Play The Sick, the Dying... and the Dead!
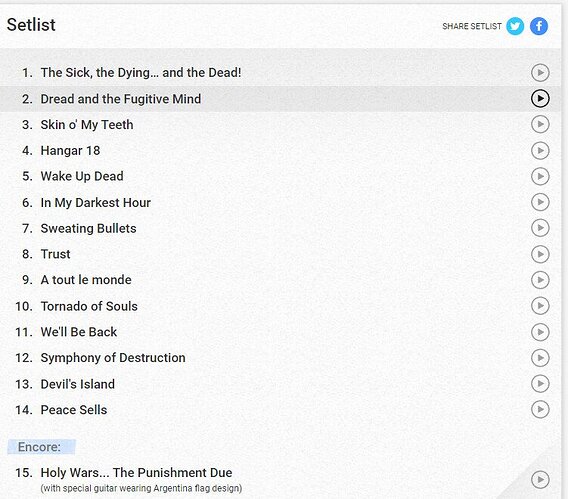Screen dimensions: 568x499 pos(540,72)
